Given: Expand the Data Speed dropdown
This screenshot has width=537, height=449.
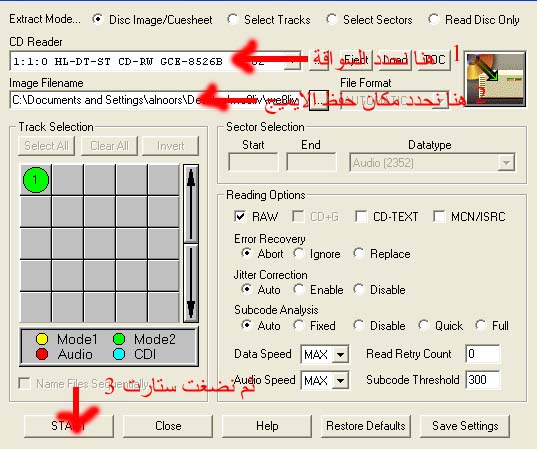Looking at the screenshot, I should [340, 354].
